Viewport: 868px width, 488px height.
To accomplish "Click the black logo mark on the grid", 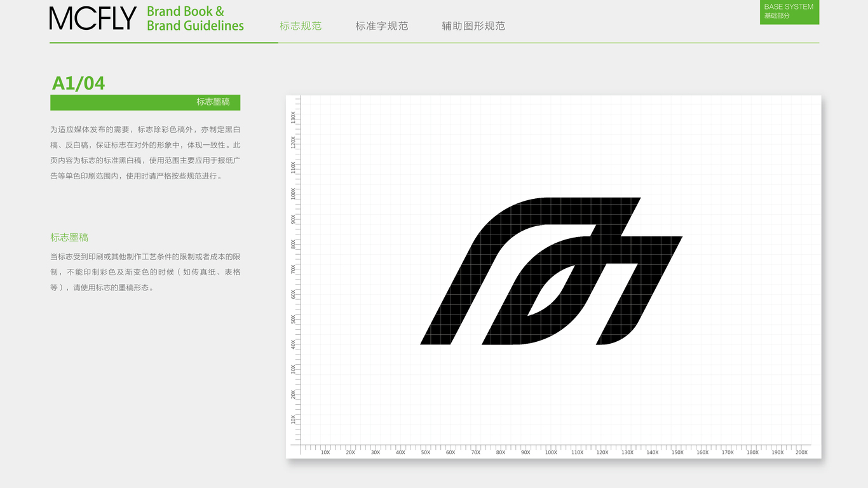I will 551,271.
